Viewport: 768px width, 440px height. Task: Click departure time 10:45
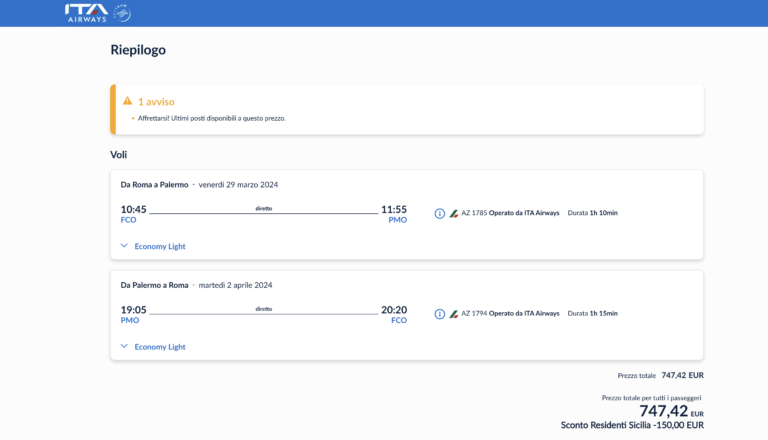coord(133,210)
